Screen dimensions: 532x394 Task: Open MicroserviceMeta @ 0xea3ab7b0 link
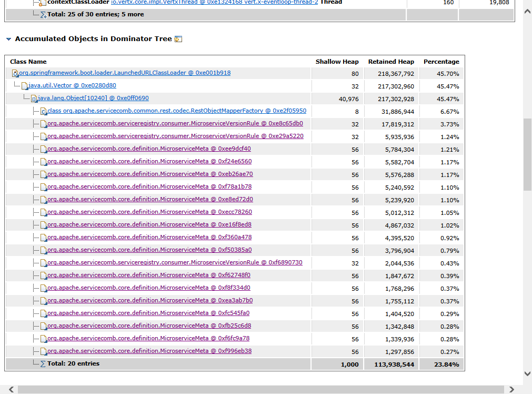(150, 300)
